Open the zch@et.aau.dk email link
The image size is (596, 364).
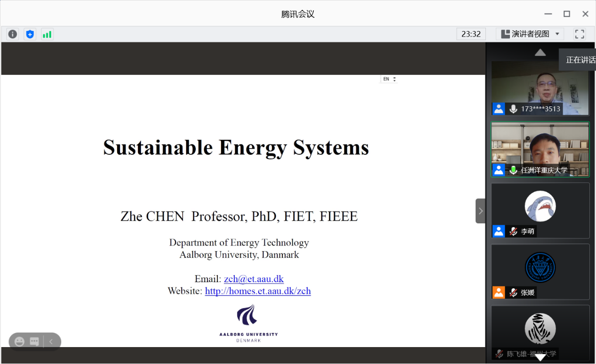[254, 279]
